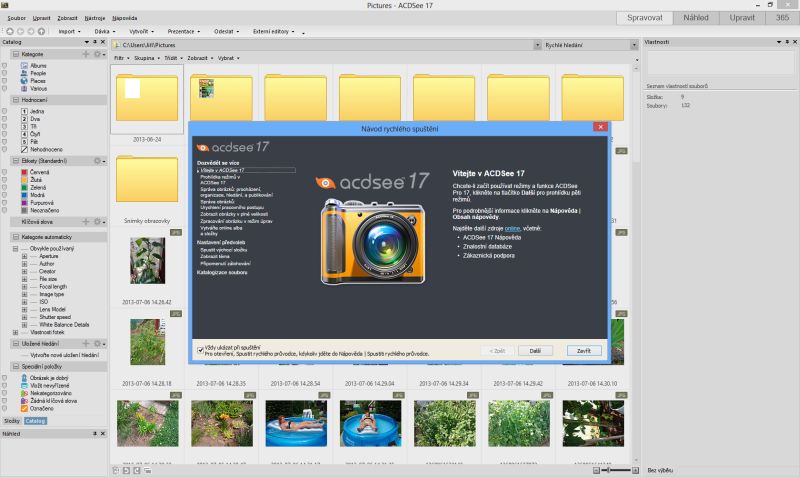The image size is (800, 478).
Task: Toggle marker next to Žádná klíčová slova
Action: tap(5, 401)
